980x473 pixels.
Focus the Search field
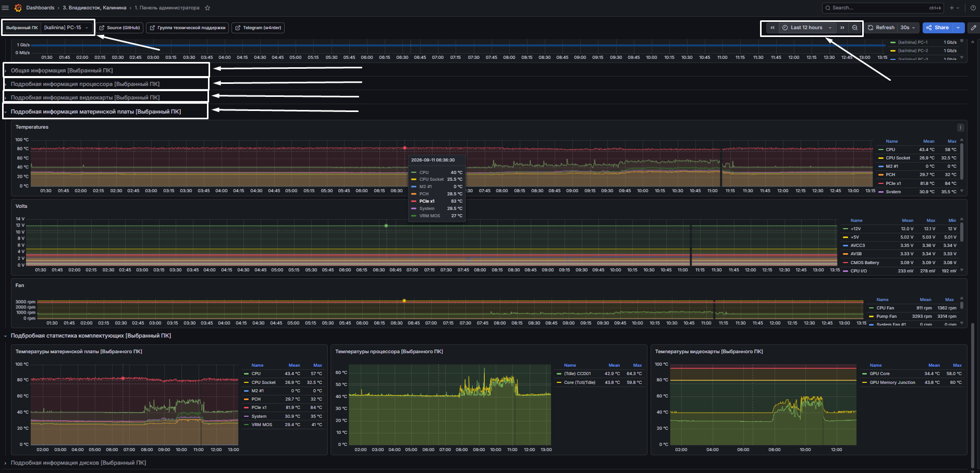(x=883, y=8)
